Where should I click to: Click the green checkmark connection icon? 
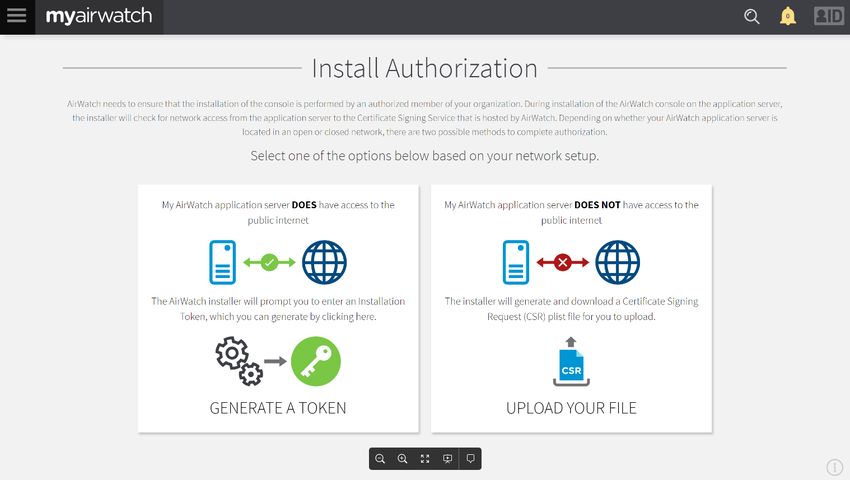[269, 263]
